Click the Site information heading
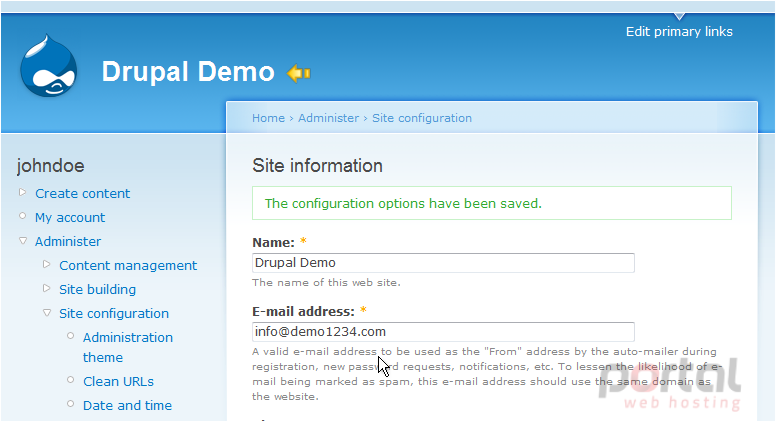Image resolution: width=776 pixels, height=422 pixels. (317, 166)
